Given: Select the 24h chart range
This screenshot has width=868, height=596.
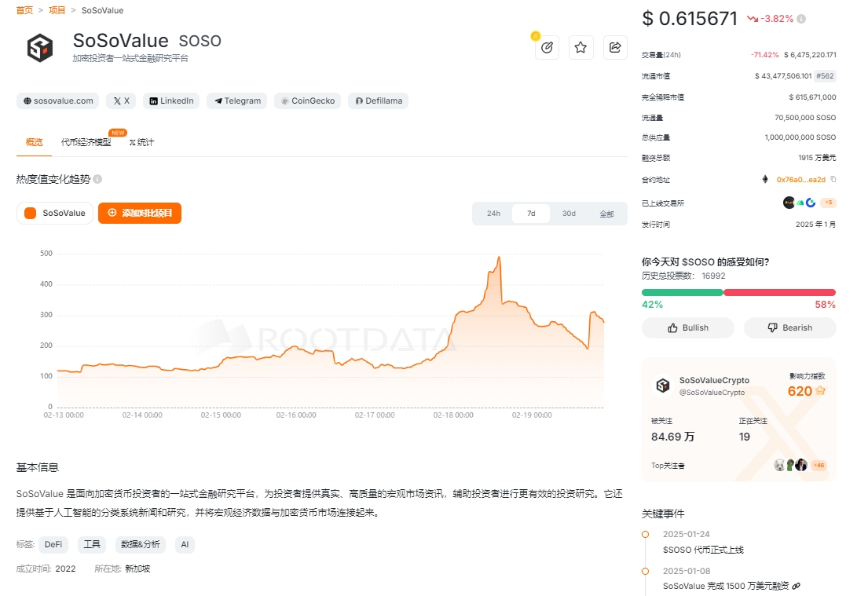Looking at the screenshot, I should [x=493, y=214].
